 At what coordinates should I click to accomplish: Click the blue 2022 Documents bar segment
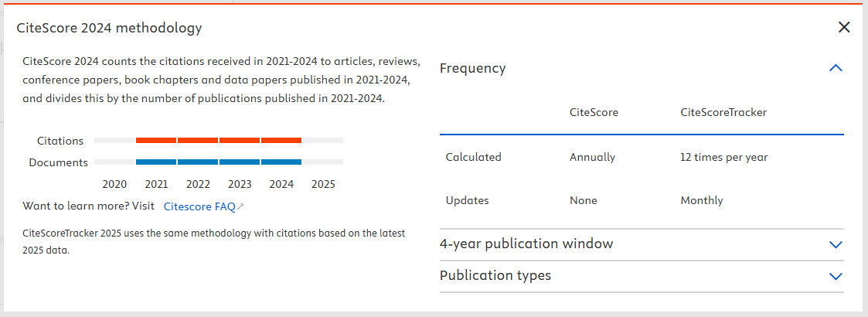pyautogui.click(x=198, y=162)
